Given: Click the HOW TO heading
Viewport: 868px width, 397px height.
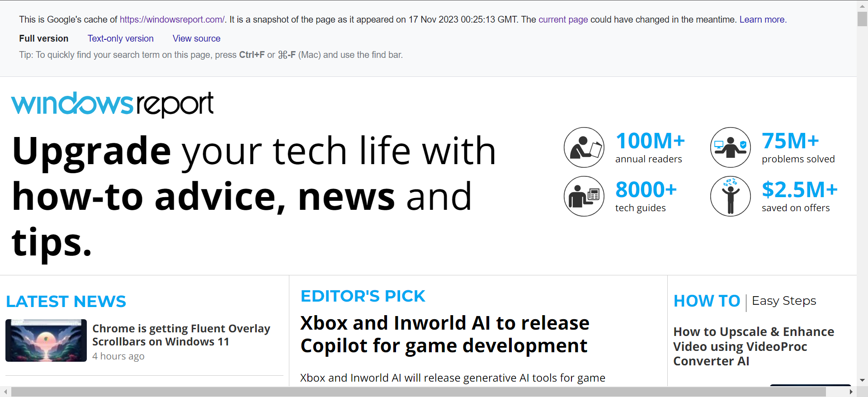Looking at the screenshot, I should coord(707,301).
